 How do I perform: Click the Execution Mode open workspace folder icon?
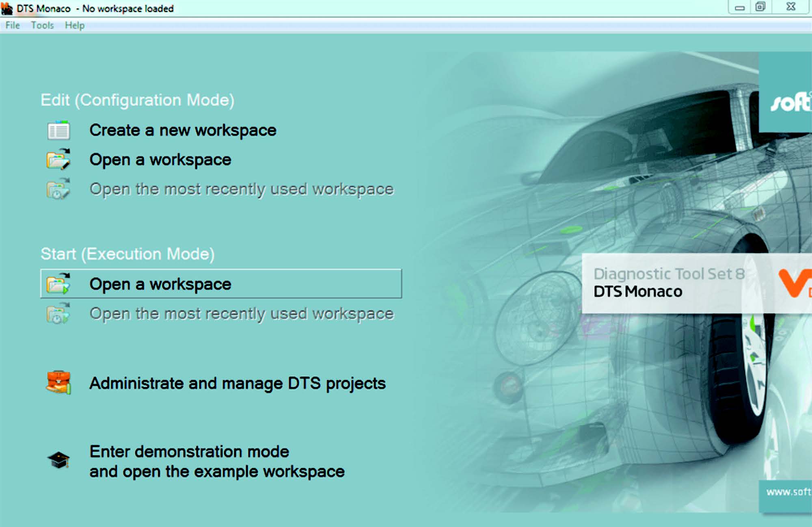click(x=58, y=283)
